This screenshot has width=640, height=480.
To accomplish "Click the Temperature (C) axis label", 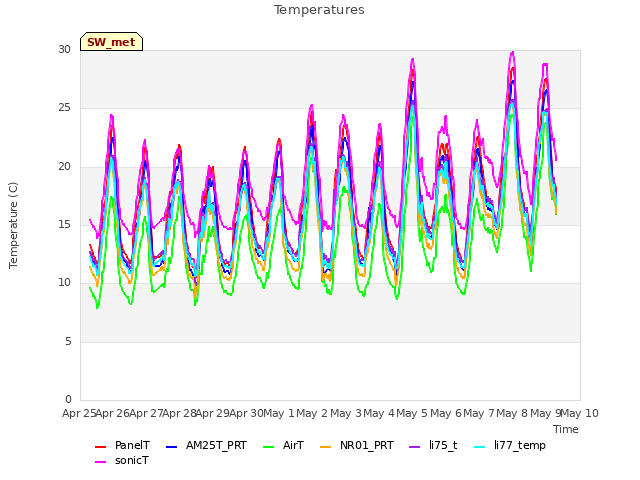I will 13,225.
